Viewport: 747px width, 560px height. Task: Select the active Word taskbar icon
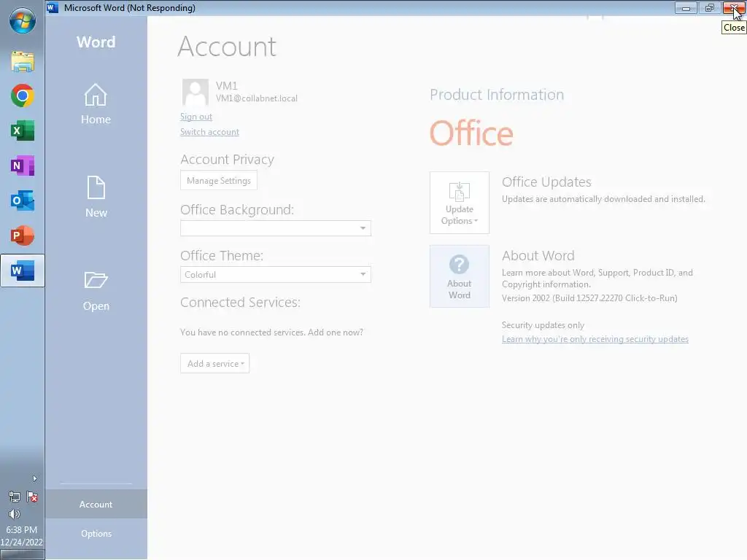[23, 271]
